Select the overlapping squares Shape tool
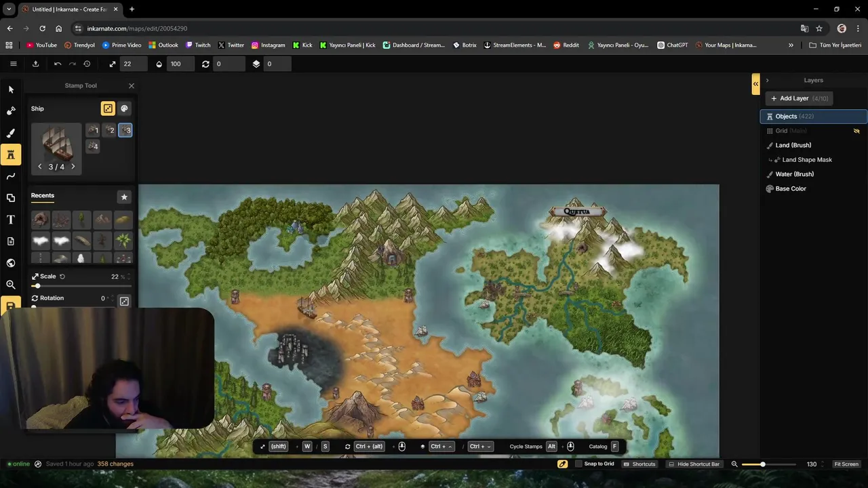Image resolution: width=868 pixels, height=488 pixels. 11,198
